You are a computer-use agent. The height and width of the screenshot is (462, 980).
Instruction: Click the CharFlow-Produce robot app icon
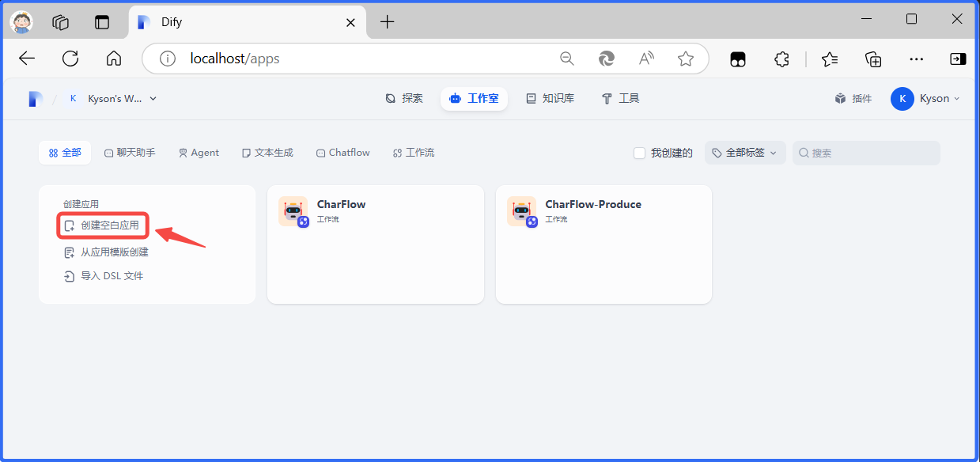(521, 211)
